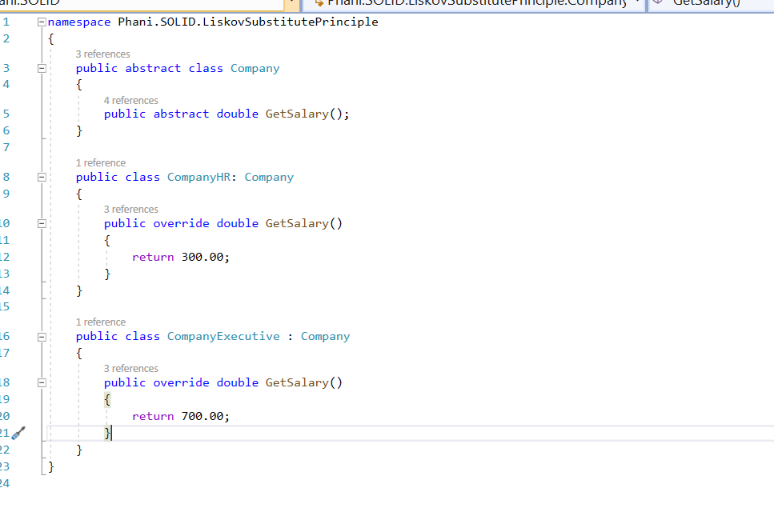The image size is (774, 532).
Task: Open the type navigation dropdown arrow
Action: (x=636, y=3)
